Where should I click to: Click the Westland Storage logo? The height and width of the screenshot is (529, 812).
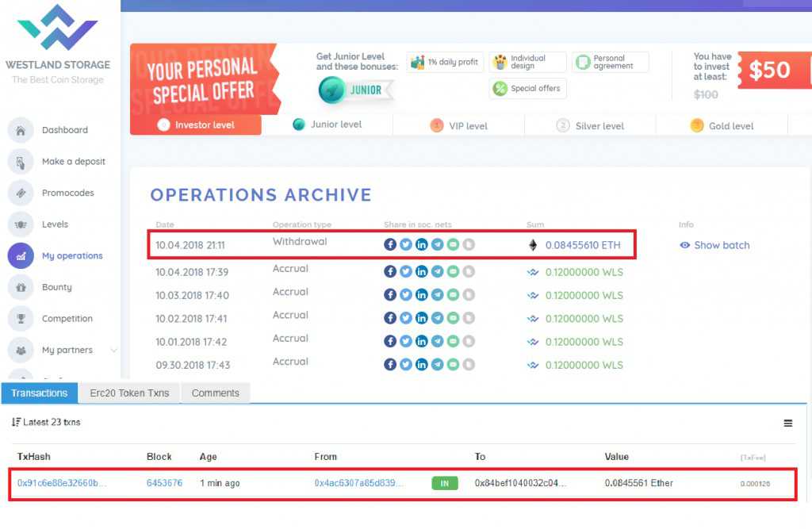coord(57,27)
